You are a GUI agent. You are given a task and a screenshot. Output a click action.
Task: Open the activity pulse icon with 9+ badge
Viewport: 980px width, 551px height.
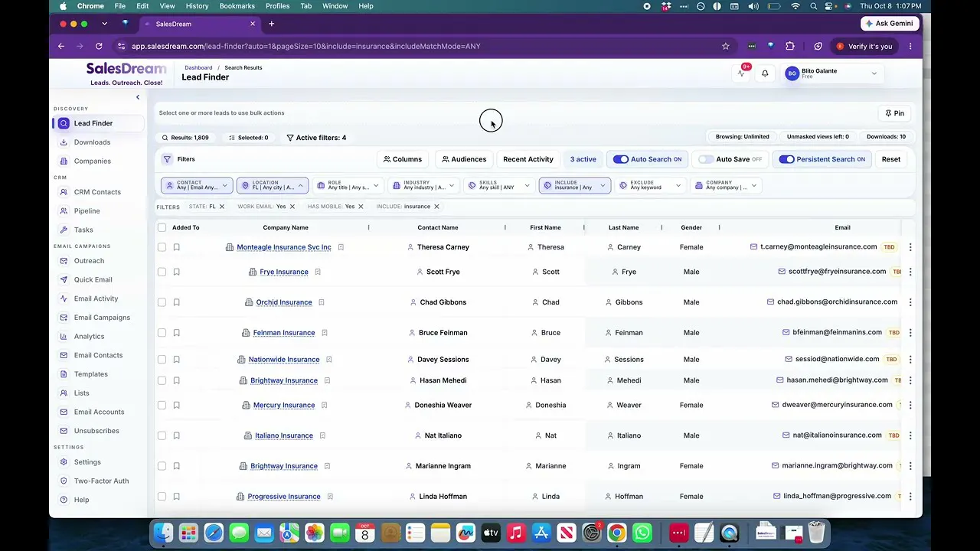point(741,73)
